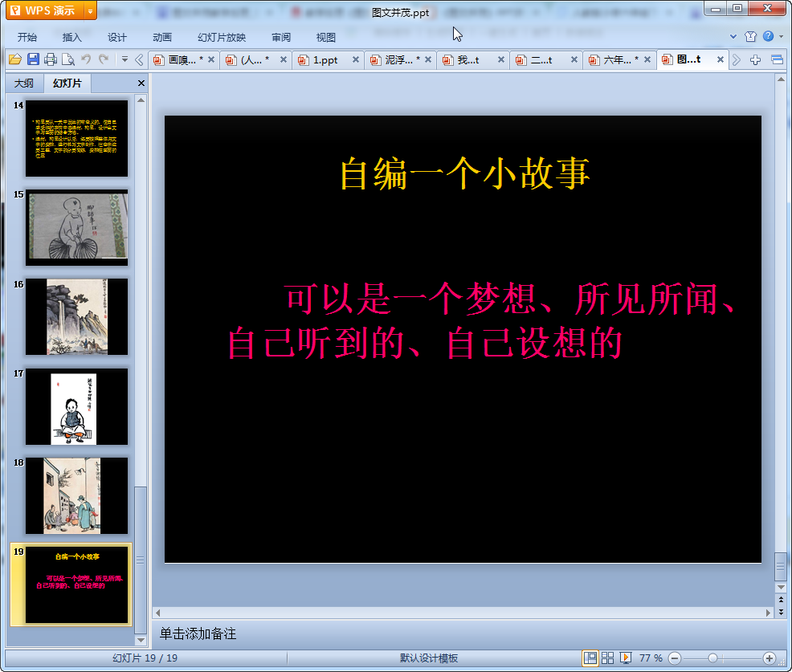
Task: Collapse the ribbon using the chevron
Action: point(733,36)
